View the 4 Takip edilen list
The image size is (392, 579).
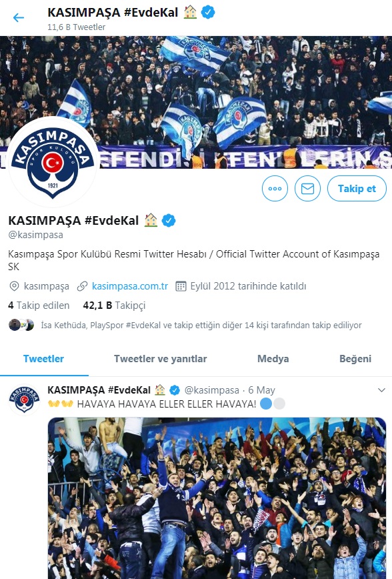pos(39,306)
